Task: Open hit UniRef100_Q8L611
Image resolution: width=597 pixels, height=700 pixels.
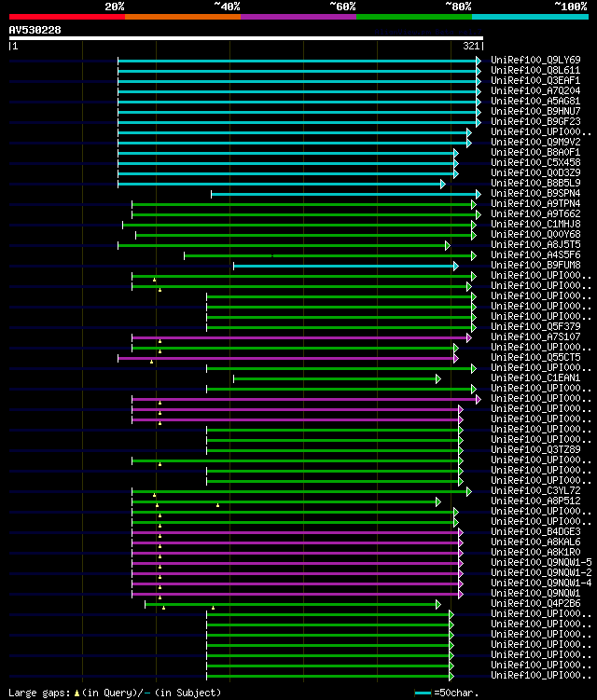Action: coord(535,70)
